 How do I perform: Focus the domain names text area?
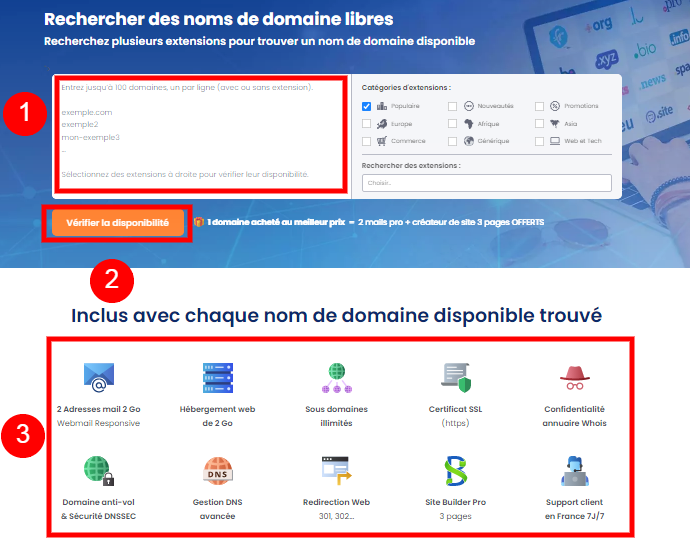[202, 135]
